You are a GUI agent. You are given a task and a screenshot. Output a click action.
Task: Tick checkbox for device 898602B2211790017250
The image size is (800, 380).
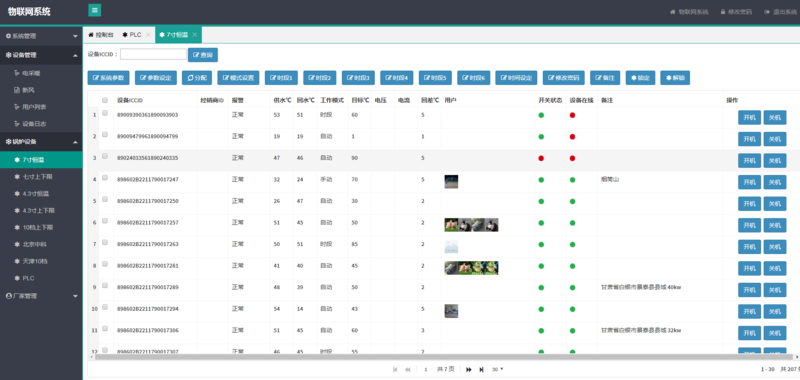(x=105, y=199)
